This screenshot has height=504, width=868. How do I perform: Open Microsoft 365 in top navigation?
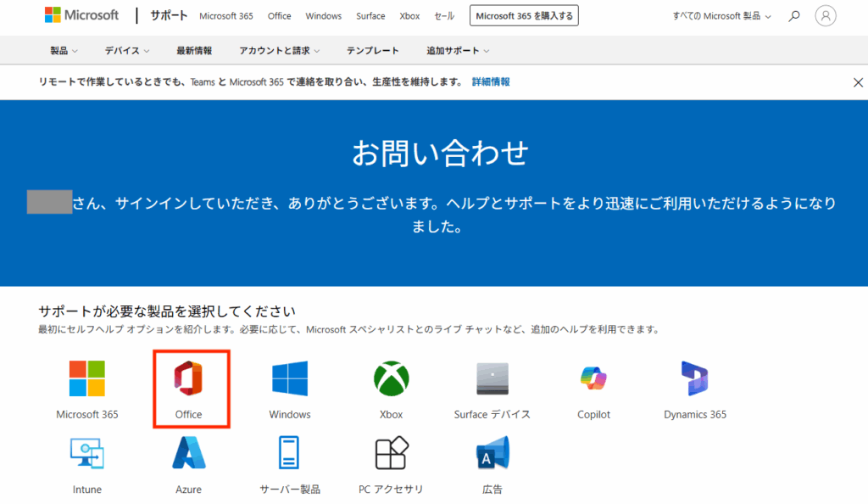coord(225,16)
